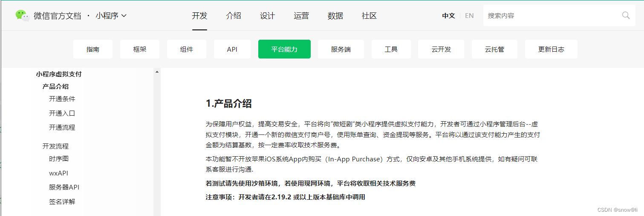Click paragraph starting 本功能暂不开放苹果iOS

(x=372, y=164)
